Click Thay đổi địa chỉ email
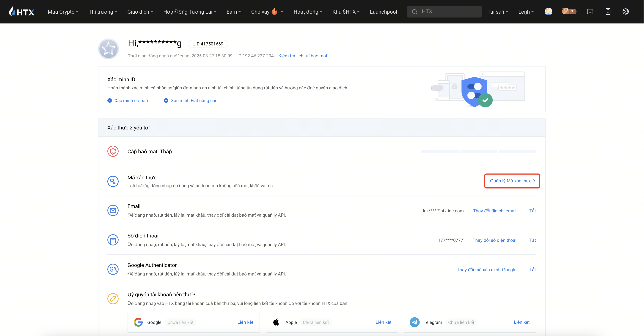Screen dimensions: 644x336 pos(494,211)
